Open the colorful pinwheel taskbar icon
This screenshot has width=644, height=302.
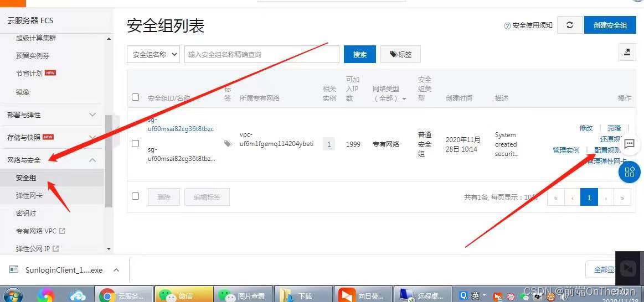[x=45, y=295]
